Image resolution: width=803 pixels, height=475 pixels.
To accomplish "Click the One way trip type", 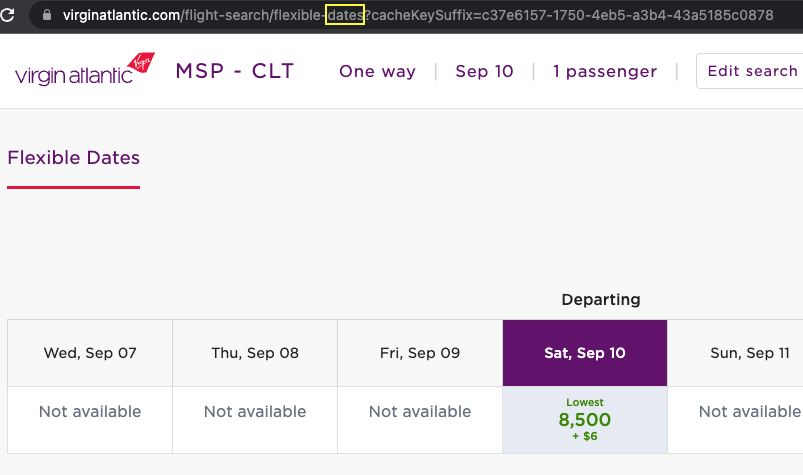I will pyautogui.click(x=377, y=71).
